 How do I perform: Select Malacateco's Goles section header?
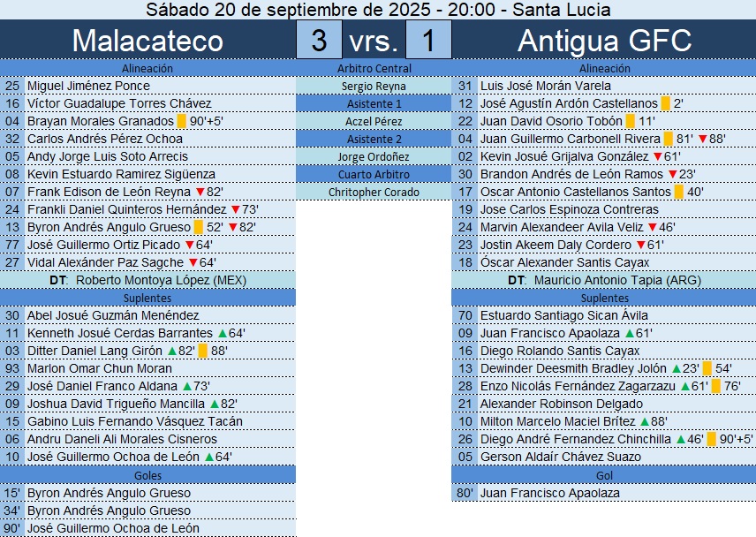(147, 474)
